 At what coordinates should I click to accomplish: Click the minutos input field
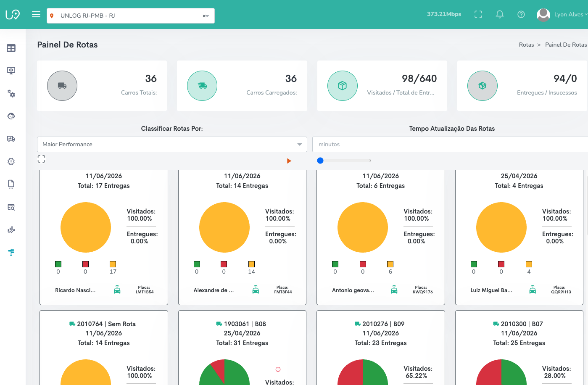pos(450,144)
